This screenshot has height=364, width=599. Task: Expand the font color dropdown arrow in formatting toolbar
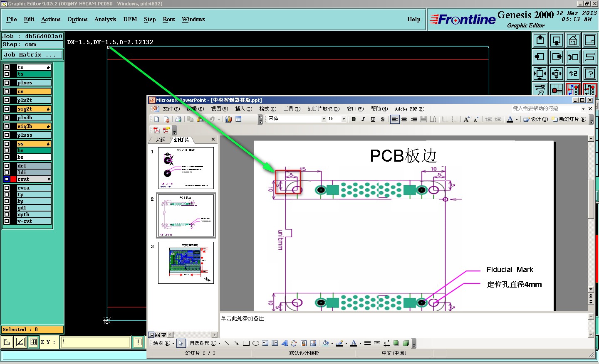pyautogui.click(x=517, y=119)
